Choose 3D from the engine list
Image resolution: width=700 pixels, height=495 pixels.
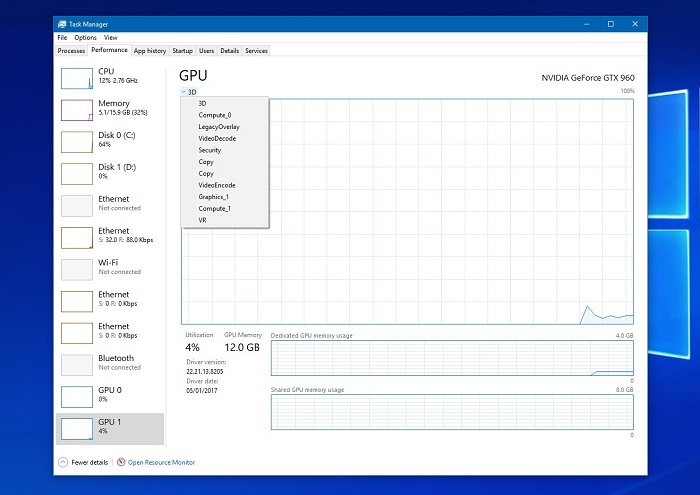(225, 103)
